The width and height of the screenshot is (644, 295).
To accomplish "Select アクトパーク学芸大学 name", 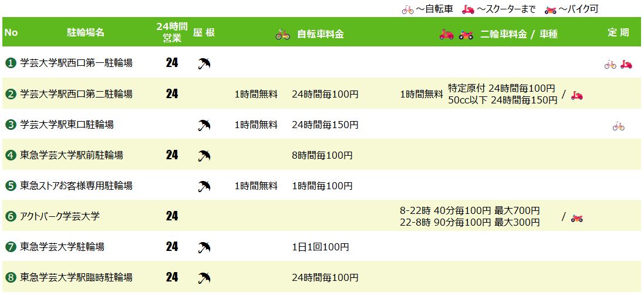I will 60,216.
